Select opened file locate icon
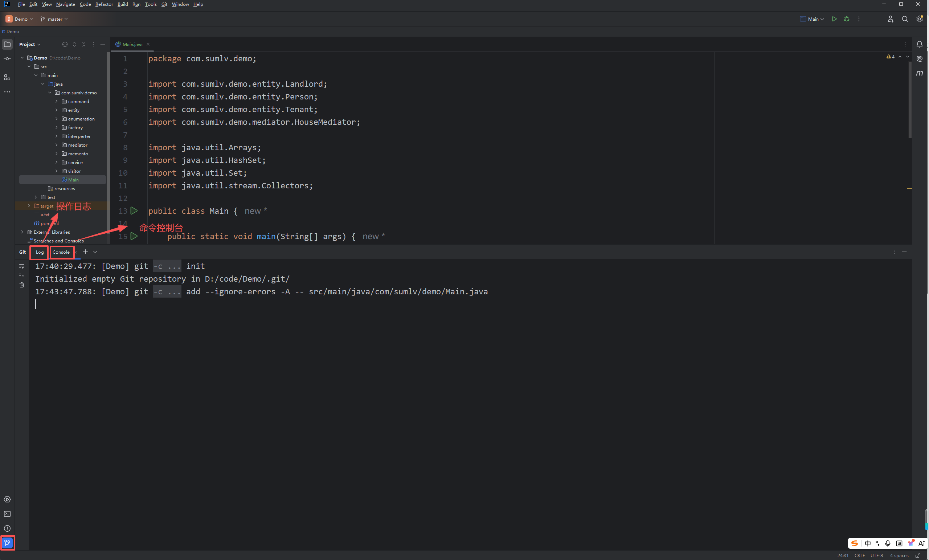The width and height of the screenshot is (929, 560). [65, 44]
